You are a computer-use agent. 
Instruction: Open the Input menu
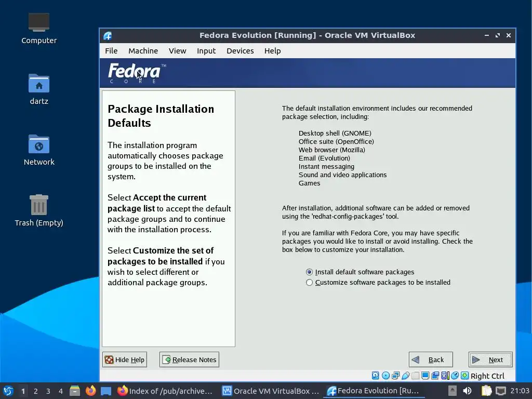click(x=206, y=51)
